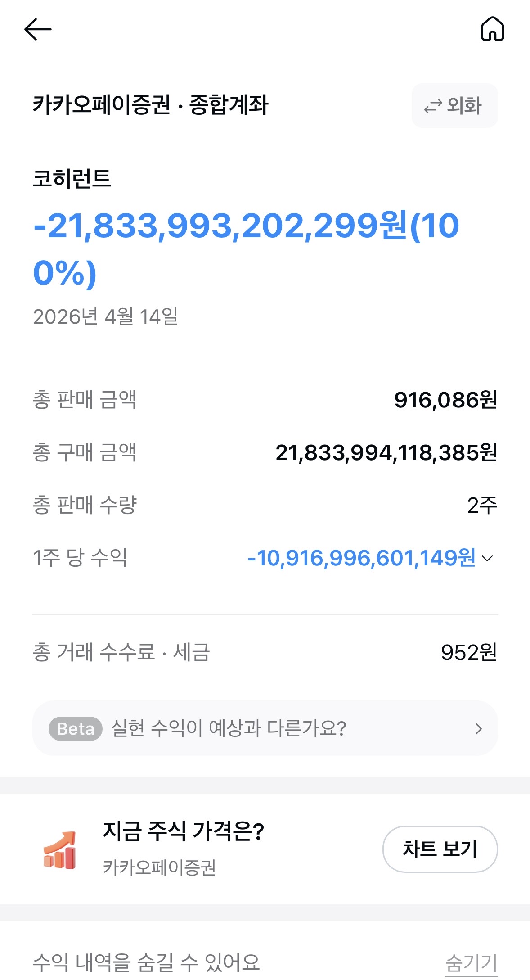Expand per-share profit value -10,916,996,601,149원

(x=361, y=558)
